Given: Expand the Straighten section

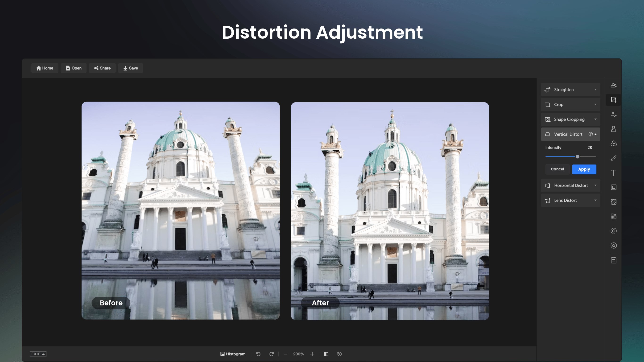Looking at the screenshot, I should pos(570,90).
